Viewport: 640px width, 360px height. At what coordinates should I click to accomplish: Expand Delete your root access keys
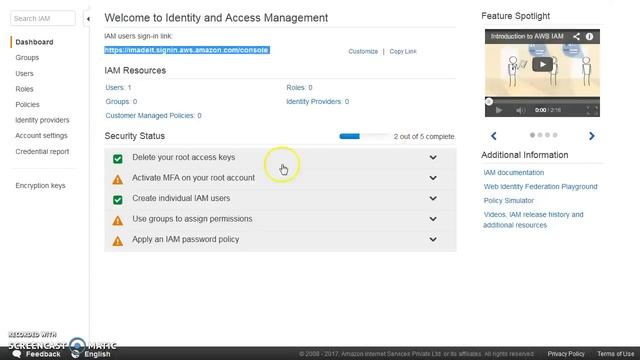pyautogui.click(x=433, y=158)
